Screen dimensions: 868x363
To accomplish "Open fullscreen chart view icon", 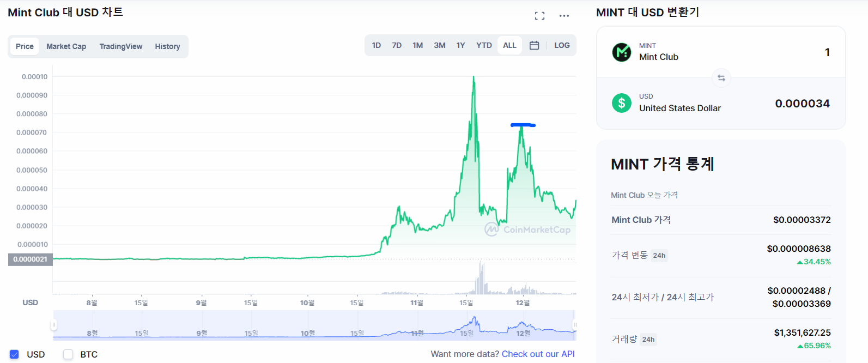I will [539, 16].
